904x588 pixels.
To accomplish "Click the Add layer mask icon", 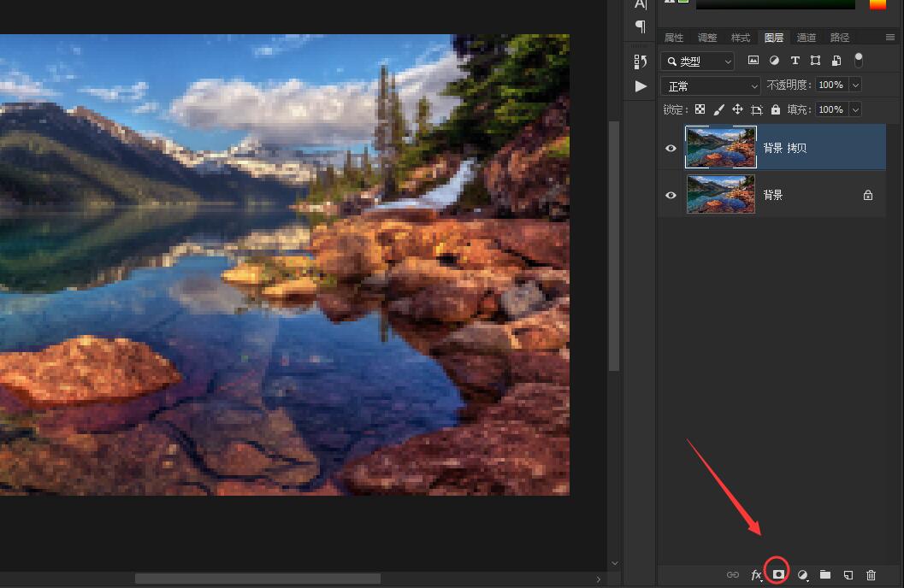I will (x=778, y=574).
